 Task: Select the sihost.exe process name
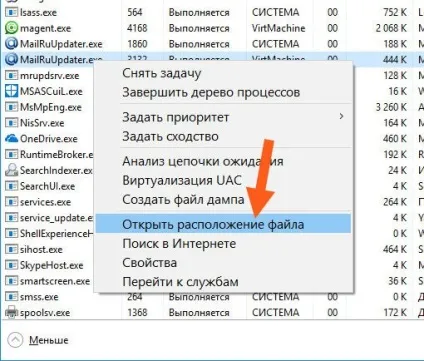(x=41, y=249)
